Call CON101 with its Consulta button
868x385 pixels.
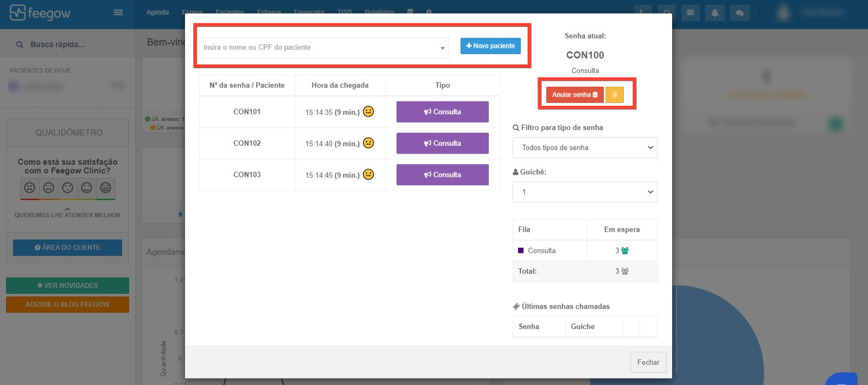443,112
